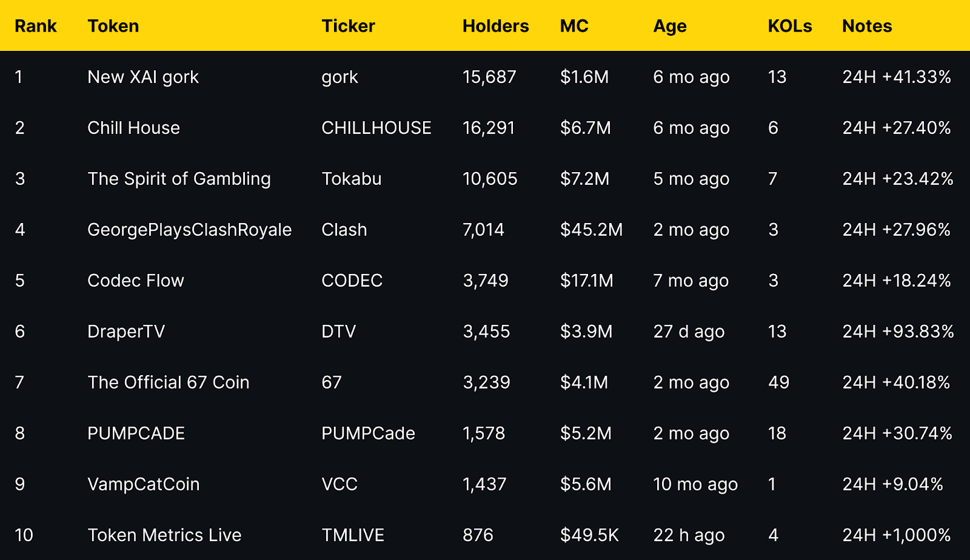Open the New XAI gork token
Screen dimensions: 970x560
[x=143, y=78]
